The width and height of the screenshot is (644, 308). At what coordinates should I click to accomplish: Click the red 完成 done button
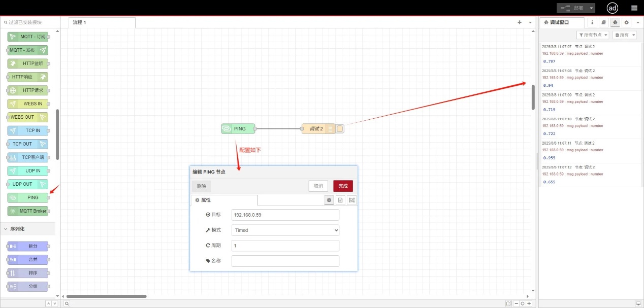coord(343,186)
